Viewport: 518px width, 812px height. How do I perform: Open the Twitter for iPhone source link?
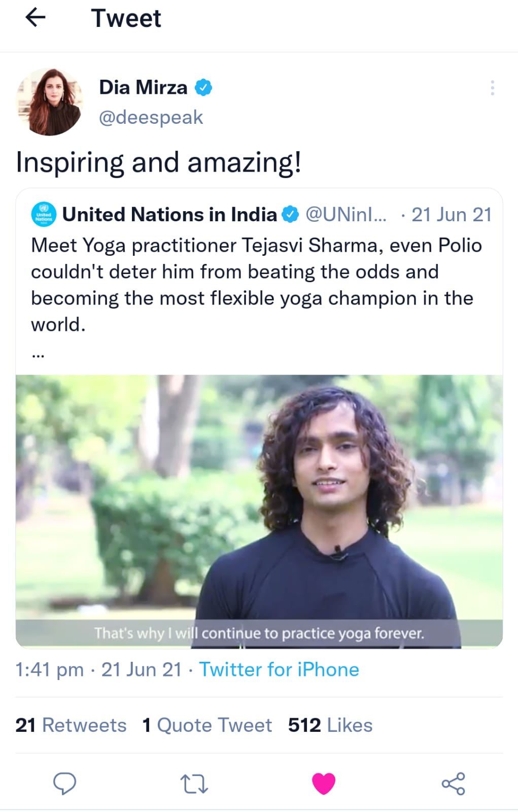279,669
